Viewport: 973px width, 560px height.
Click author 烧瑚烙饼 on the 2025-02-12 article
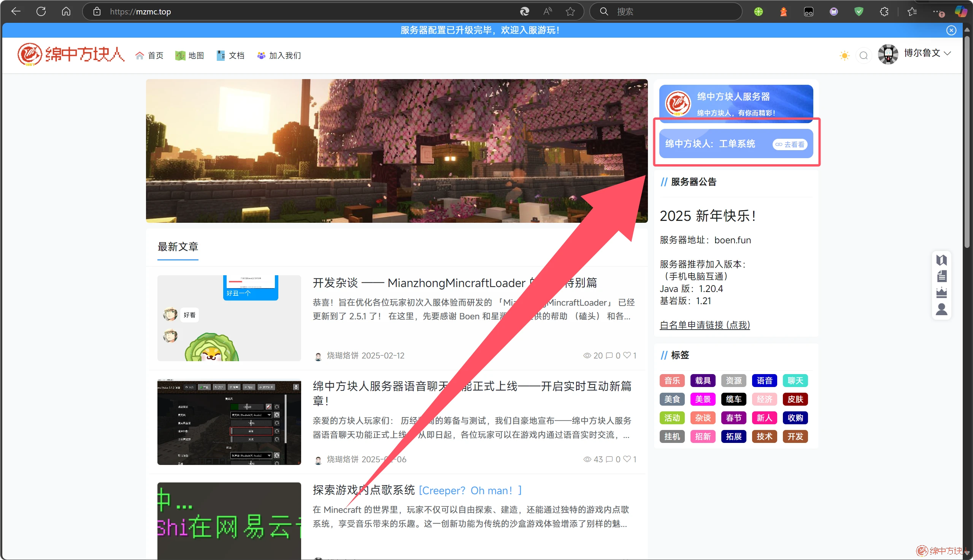(343, 355)
